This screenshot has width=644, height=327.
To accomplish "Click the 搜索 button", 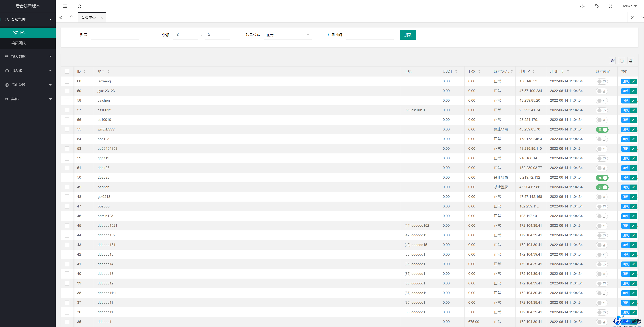I will click(x=408, y=35).
